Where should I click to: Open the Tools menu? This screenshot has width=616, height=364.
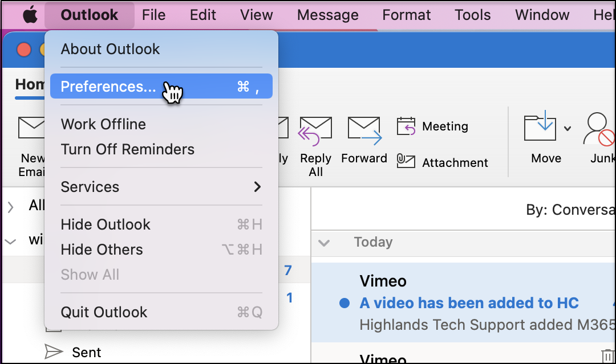tap(472, 15)
